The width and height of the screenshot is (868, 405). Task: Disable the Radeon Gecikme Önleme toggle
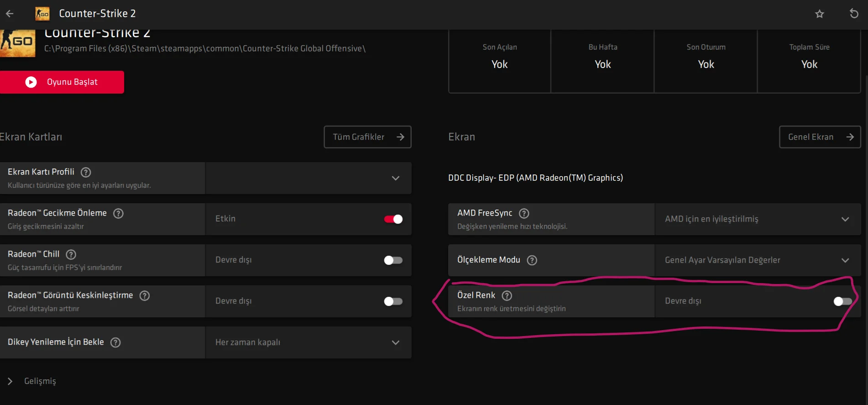[393, 219]
